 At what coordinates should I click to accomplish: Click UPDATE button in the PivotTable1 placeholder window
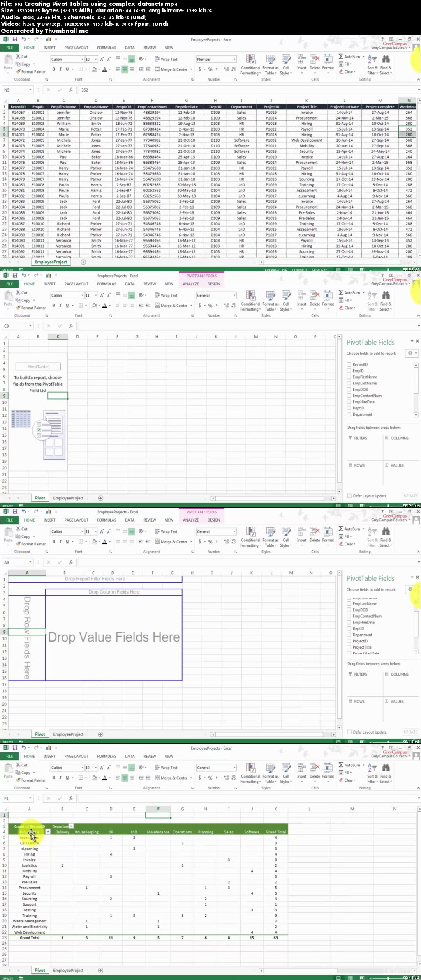410,496
